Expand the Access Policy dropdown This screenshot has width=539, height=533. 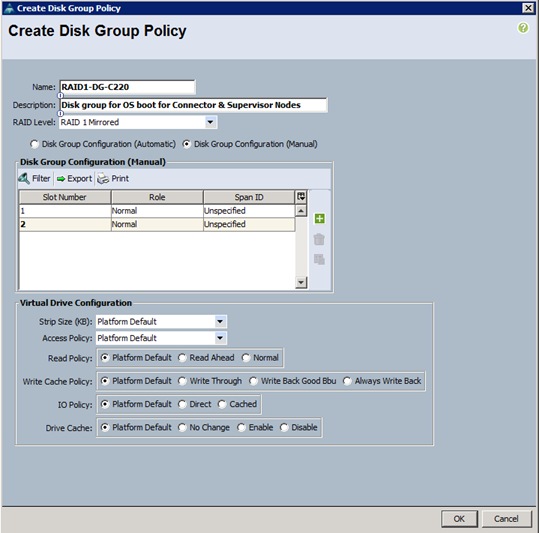(x=220, y=338)
